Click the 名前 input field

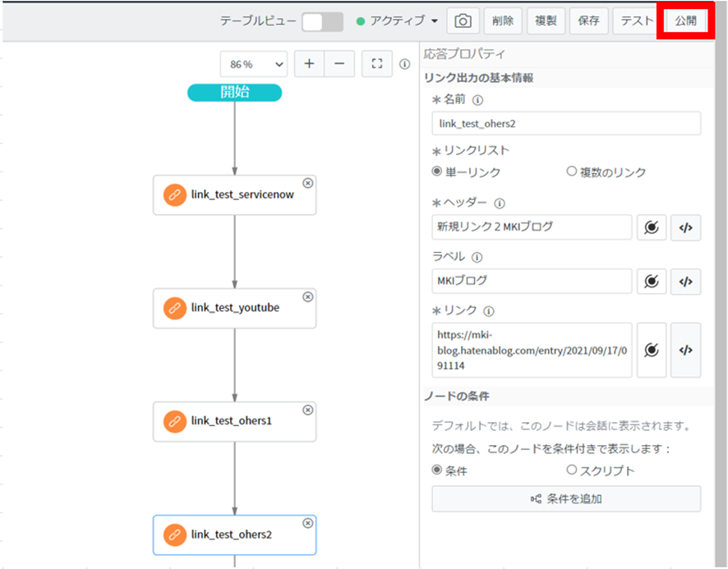tap(566, 123)
